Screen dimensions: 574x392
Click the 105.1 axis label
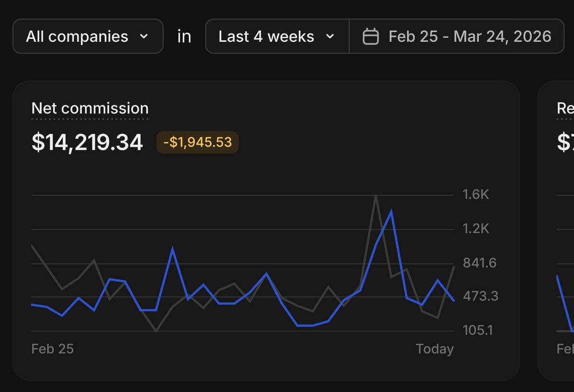pyautogui.click(x=478, y=330)
